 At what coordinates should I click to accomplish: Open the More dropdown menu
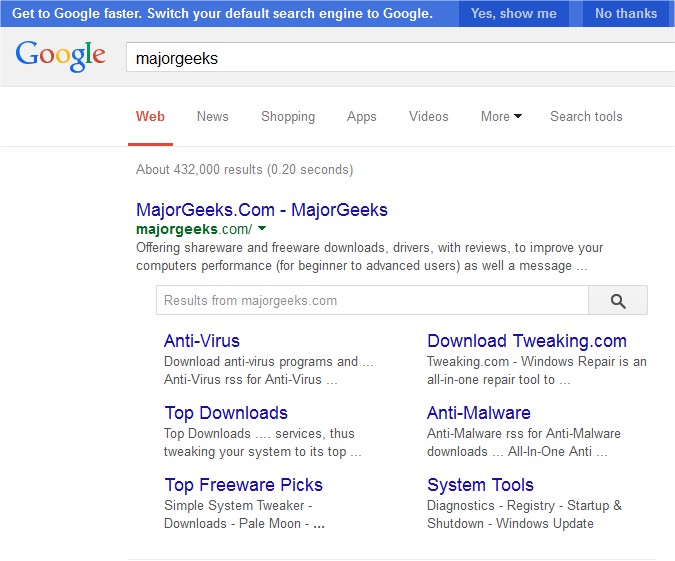coord(501,116)
